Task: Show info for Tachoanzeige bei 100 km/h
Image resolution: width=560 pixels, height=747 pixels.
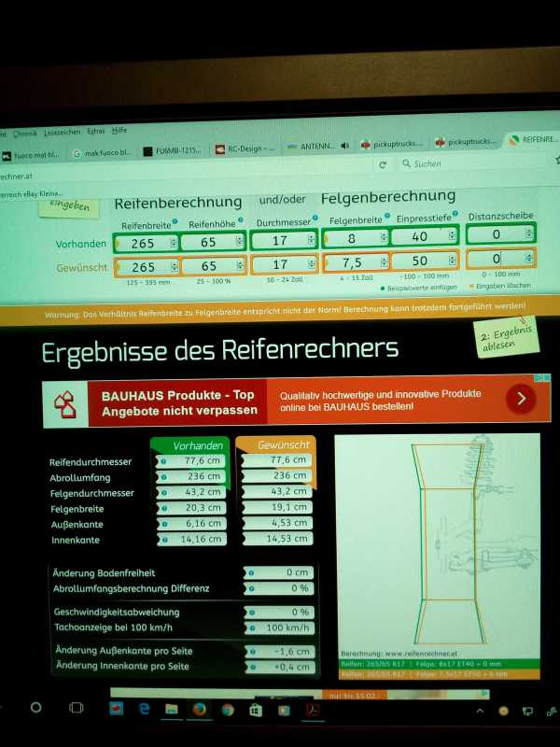Action: [x=252, y=628]
